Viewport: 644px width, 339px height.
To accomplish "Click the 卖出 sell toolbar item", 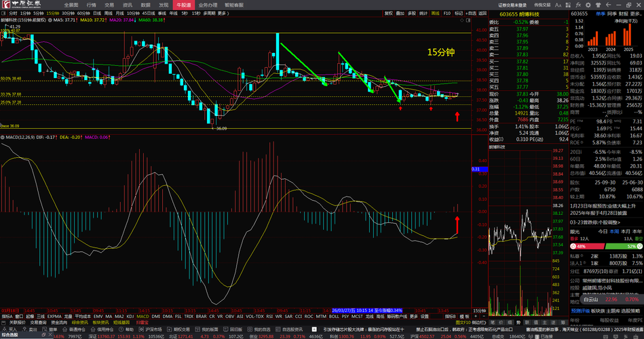I will point(30,330).
